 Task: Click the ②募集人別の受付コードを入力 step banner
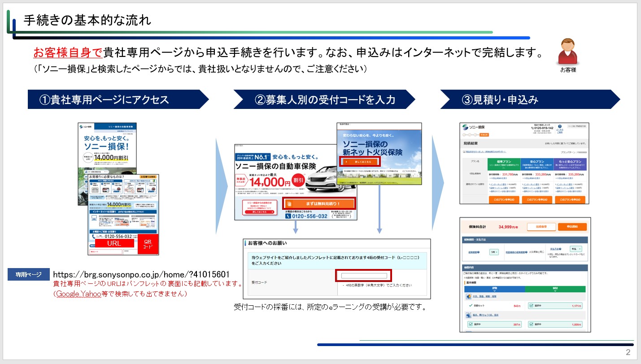tap(324, 100)
